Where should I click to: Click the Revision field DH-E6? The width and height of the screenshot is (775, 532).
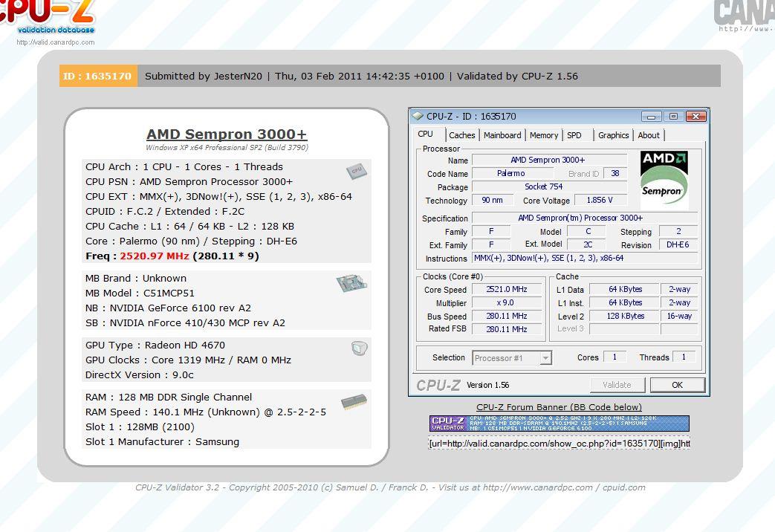pos(678,244)
